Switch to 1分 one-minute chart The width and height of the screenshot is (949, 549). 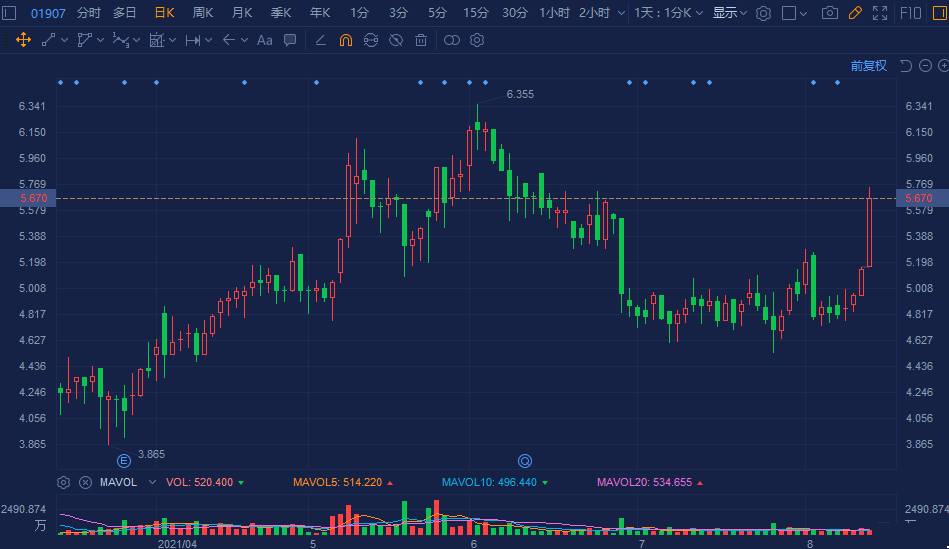(359, 13)
